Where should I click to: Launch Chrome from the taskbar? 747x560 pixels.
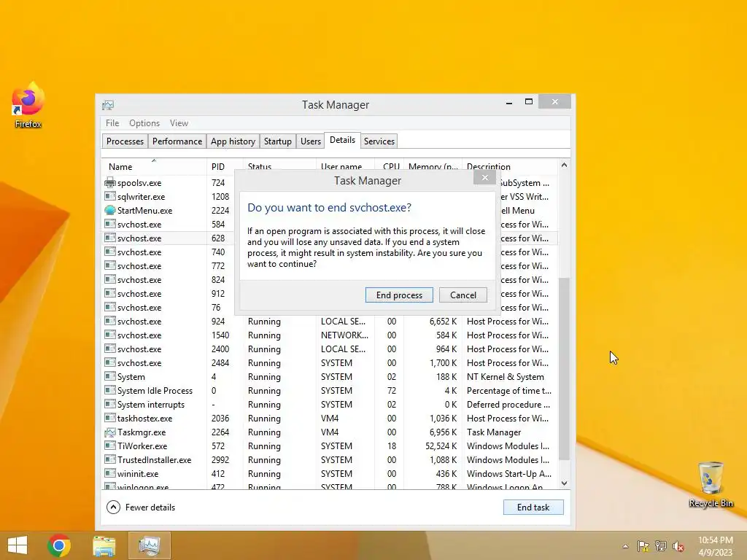[59, 545]
